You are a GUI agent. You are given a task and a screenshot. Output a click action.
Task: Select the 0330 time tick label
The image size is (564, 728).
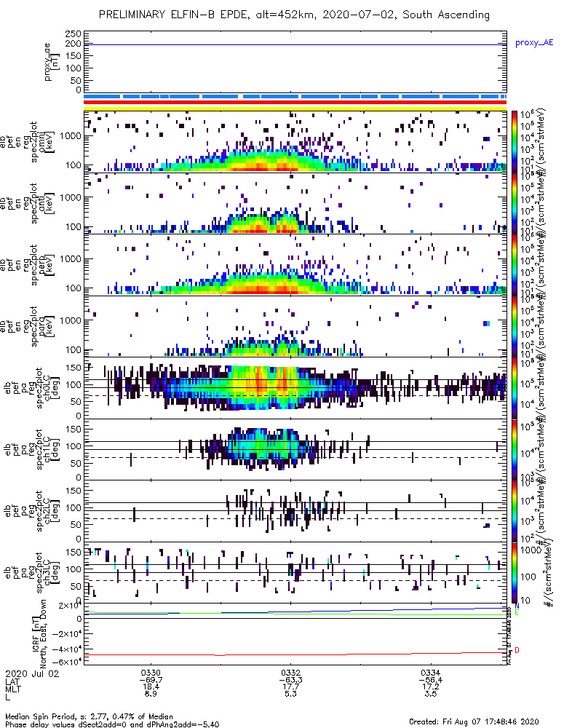pyautogui.click(x=151, y=673)
